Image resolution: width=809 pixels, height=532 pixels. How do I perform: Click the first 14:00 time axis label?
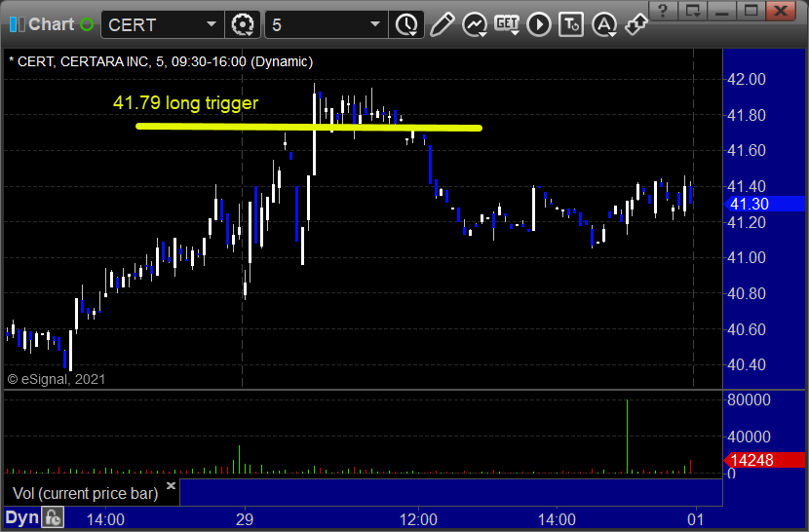tap(105, 519)
